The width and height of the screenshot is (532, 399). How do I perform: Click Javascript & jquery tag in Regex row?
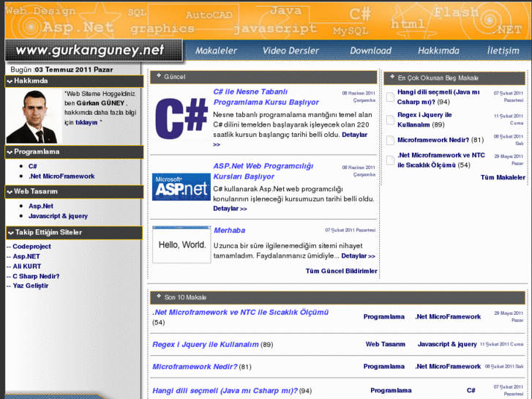(x=447, y=344)
